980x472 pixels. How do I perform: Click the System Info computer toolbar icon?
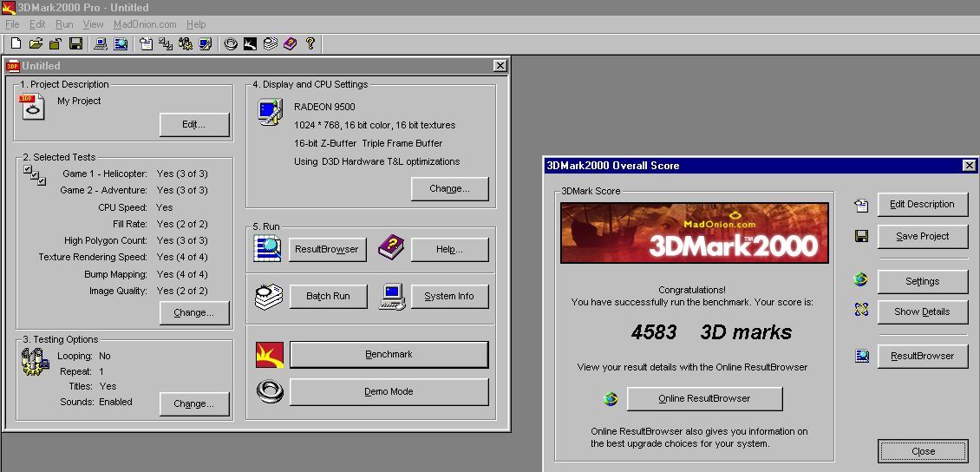click(101, 43)
